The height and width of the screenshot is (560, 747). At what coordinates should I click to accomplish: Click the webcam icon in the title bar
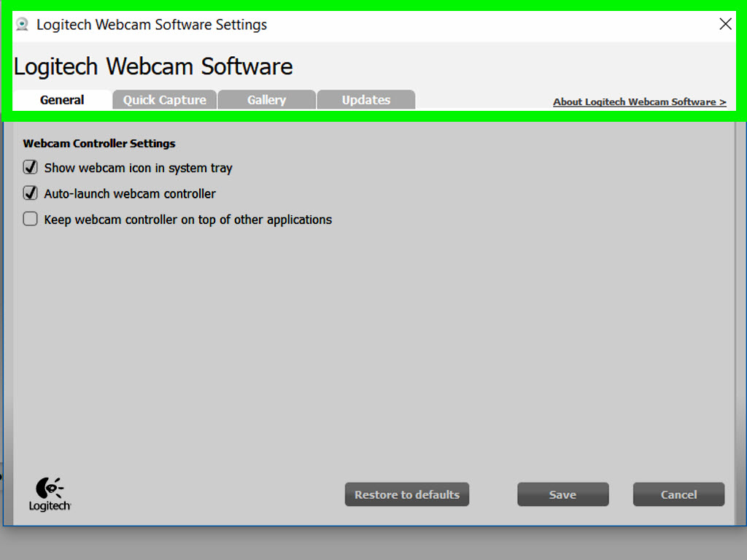(22, 23)
